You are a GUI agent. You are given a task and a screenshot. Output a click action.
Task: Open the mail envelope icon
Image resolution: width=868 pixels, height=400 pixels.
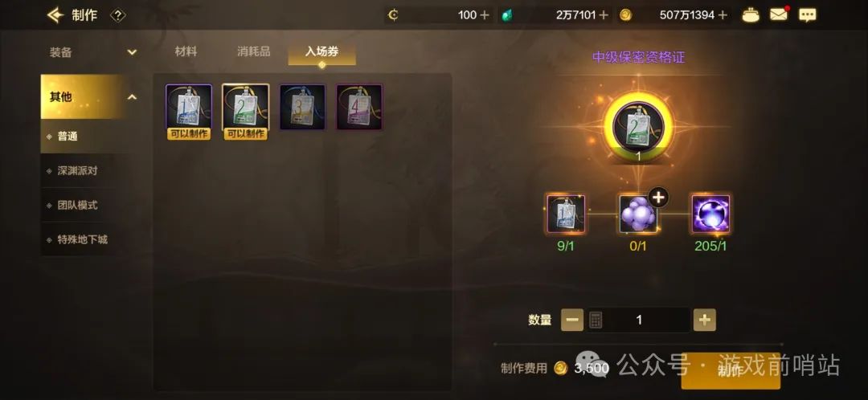click(779, 15)
